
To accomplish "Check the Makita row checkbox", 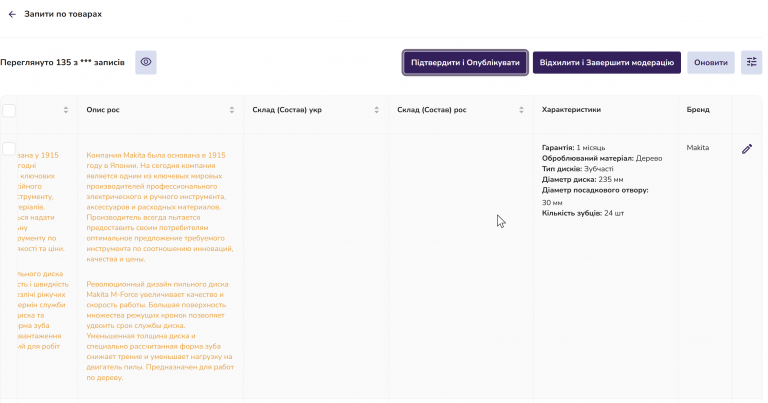I will point(9,149).
